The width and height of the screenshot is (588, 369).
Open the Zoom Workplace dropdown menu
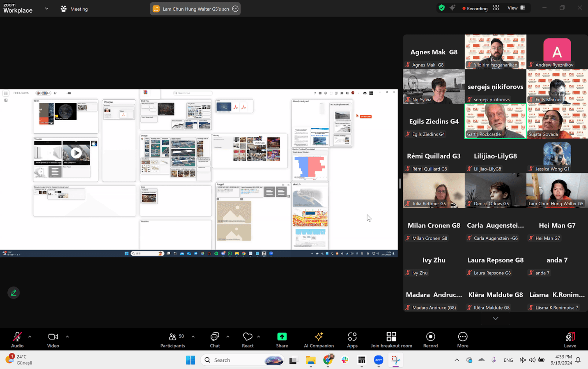point(46,9)
